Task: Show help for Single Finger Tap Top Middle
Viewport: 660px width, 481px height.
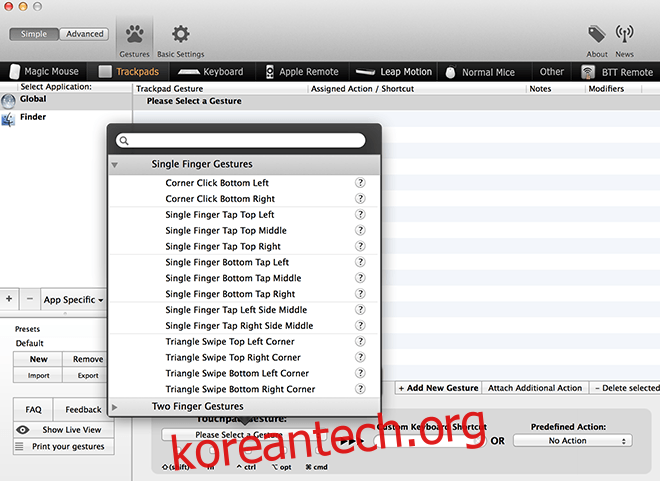Action: tap(360, 230)
